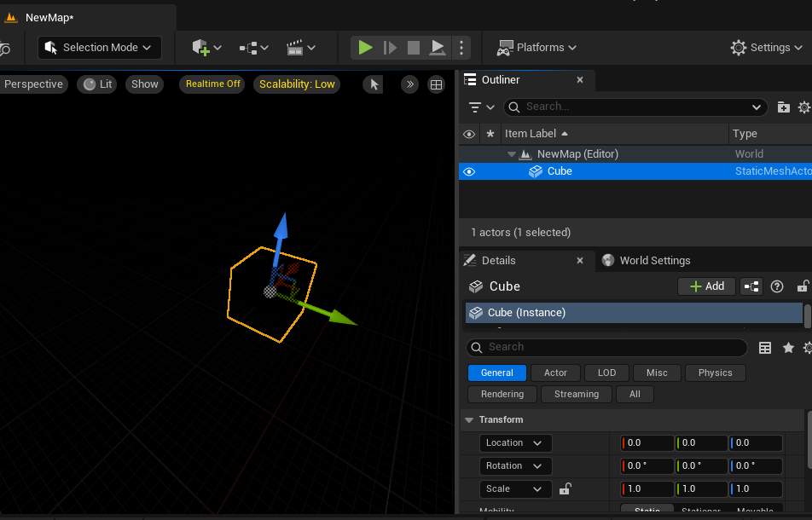This screenshot has width=812, height=520.
Task: Create new folder in the Outliner
Action: (784, 107)
